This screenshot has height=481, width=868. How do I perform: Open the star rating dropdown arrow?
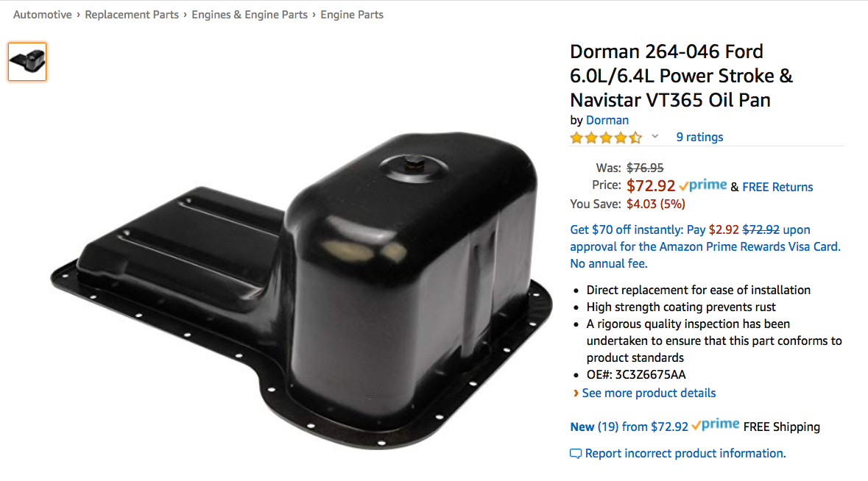[655, 137]
